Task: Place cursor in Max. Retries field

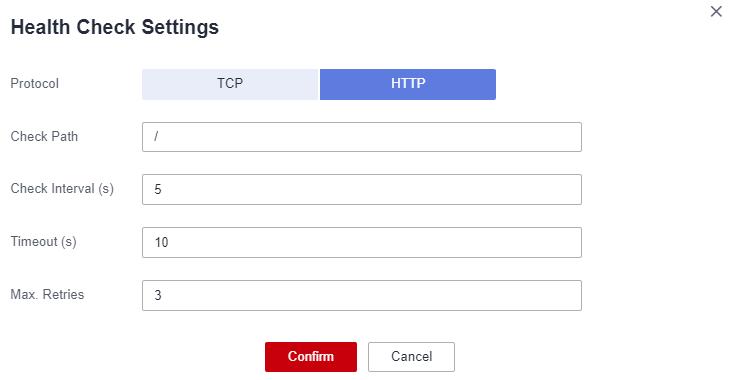Action: point(362,295)
